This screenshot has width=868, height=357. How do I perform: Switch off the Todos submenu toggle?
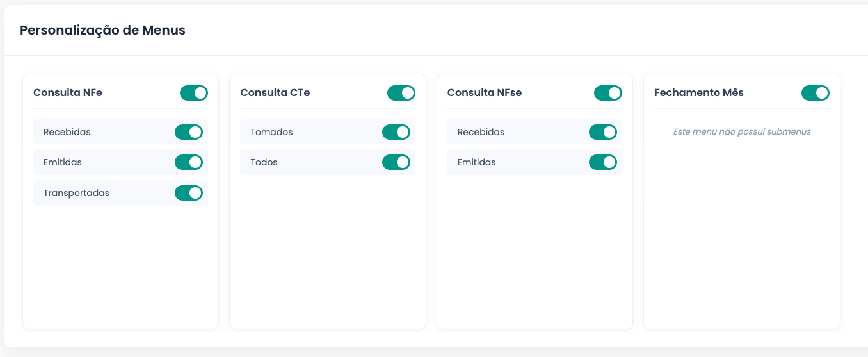396,162
